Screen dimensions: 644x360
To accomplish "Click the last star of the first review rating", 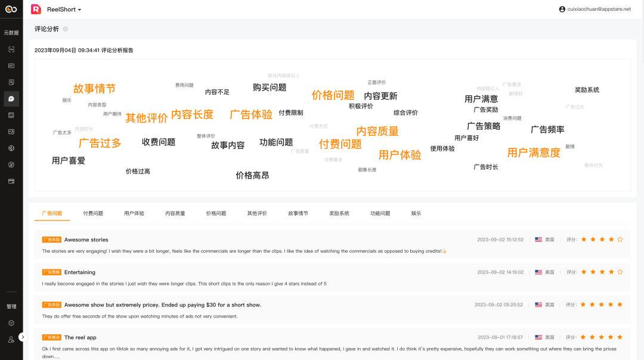I will [x=620, y=239].
